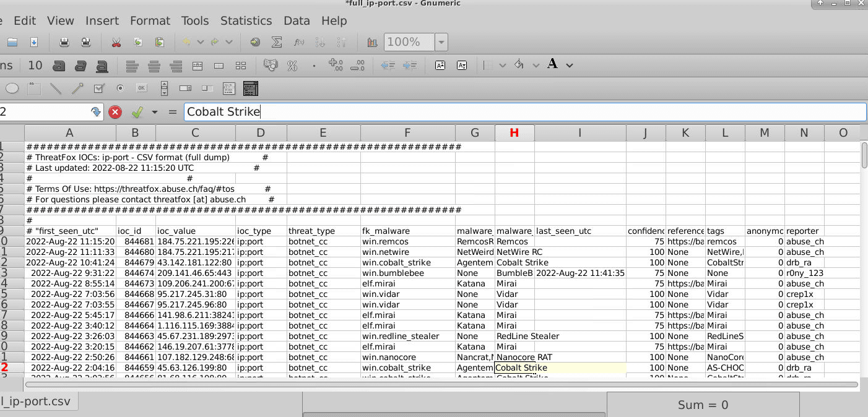Split merged cells icon
The height and width of the screenshot is (417, 868).
coord(241,65)
